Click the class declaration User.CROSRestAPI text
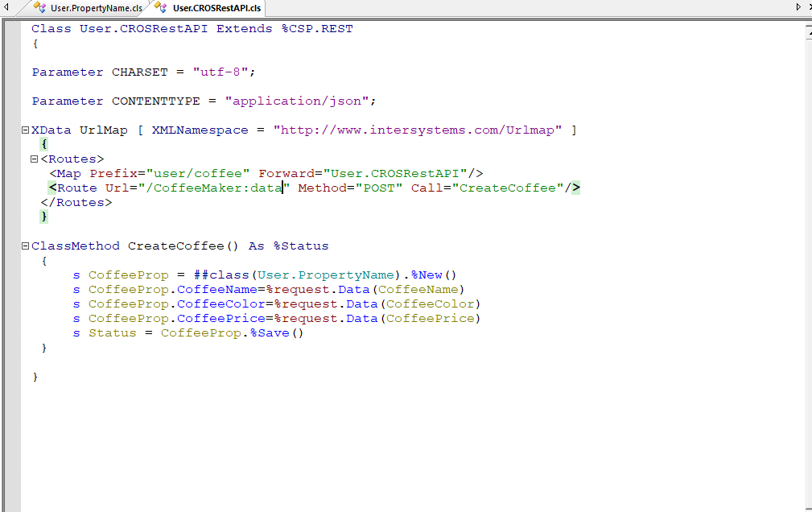812x512 pixels. point(143,29)
